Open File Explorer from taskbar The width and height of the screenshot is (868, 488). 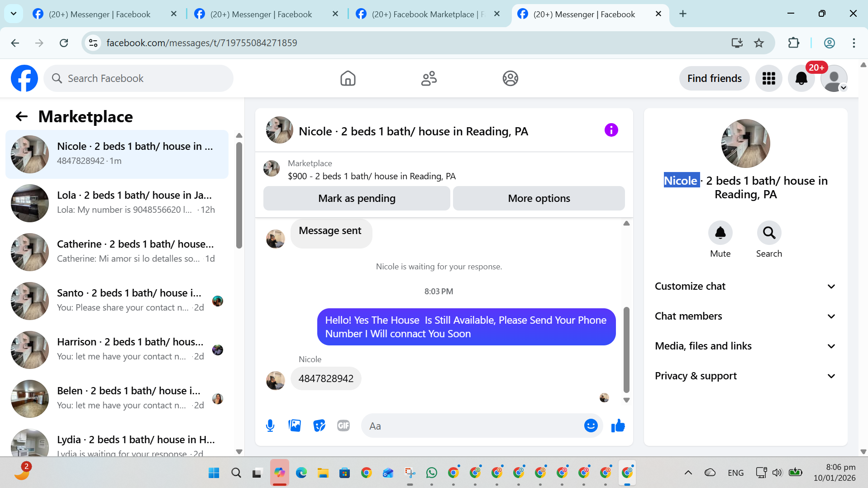[x=323, y=473]
